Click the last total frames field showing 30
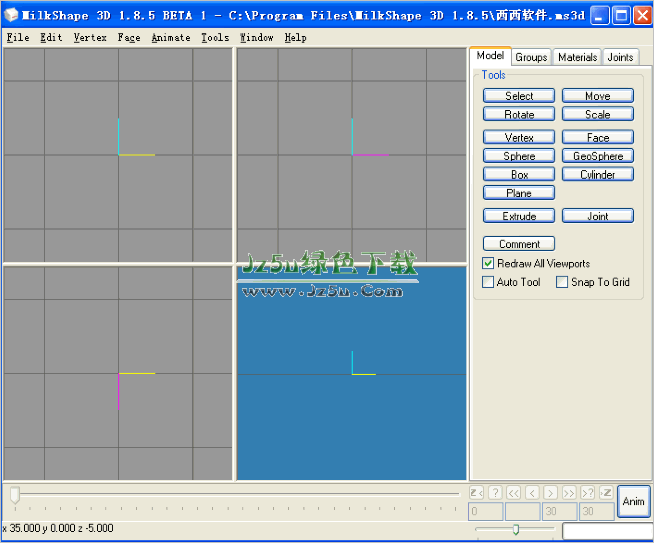The image size is (654, 543). pos(597,511)
